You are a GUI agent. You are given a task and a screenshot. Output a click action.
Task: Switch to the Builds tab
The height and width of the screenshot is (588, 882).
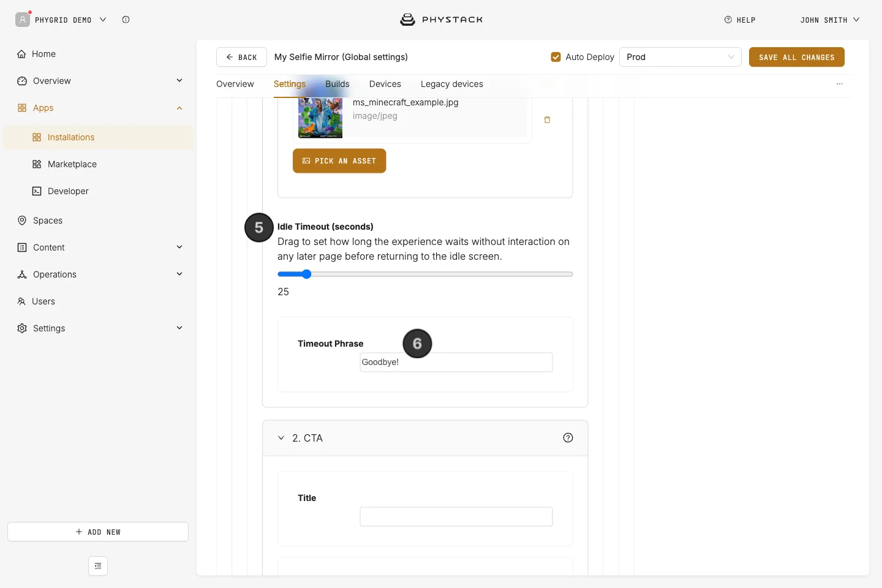[x=337, y=84]
